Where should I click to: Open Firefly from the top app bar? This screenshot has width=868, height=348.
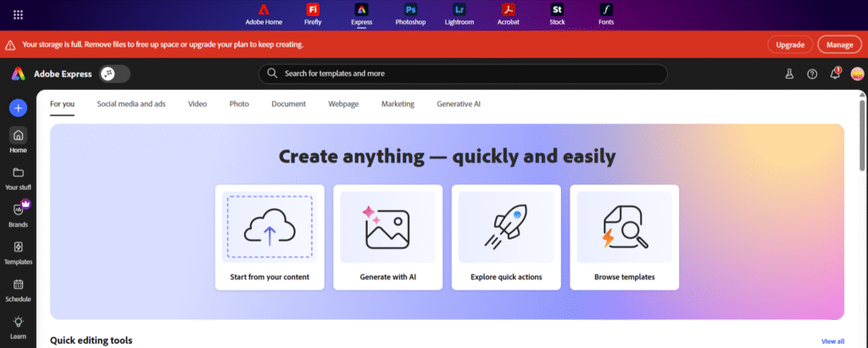click(x=312, y=14)
